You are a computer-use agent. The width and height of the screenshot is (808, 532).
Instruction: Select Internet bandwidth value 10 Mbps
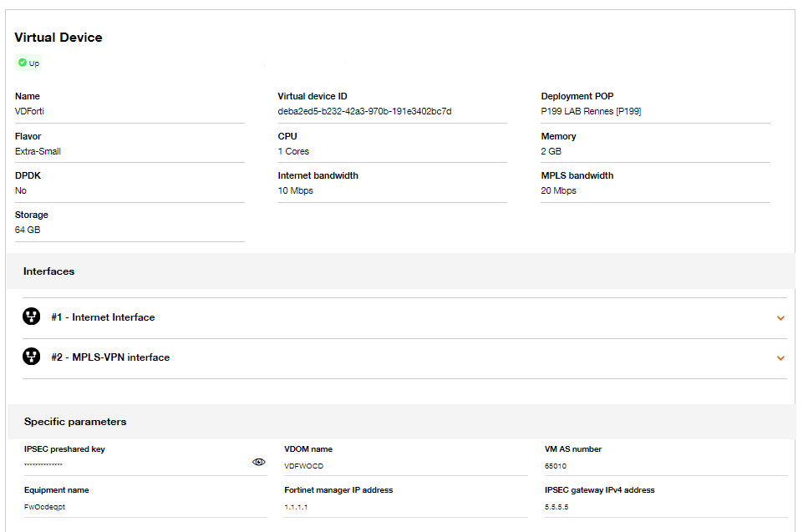(x=295, y=190)
